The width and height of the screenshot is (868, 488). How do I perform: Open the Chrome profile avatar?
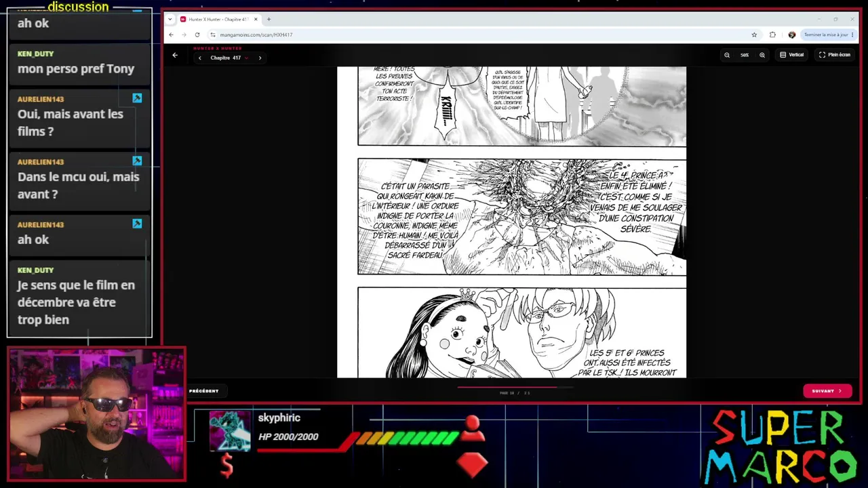791,35
